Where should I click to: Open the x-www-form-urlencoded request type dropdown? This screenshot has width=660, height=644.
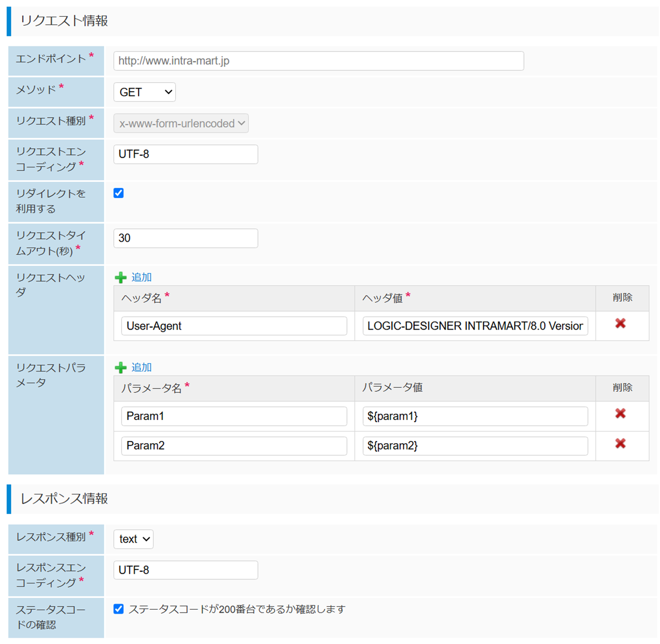click(181, 124)
